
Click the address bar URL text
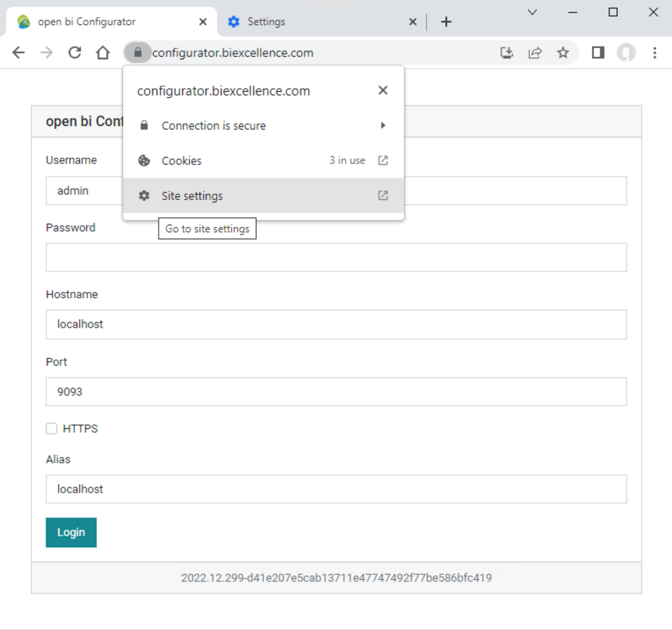tap(233, 53)
